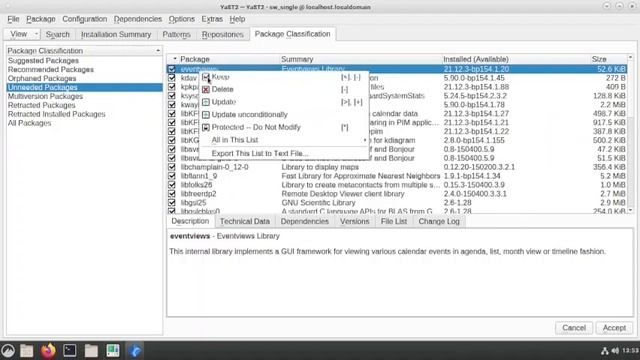This screenshot has height=360, width=640.
Task: Open the Change Log tab
Action: click(x=439, y=222)
